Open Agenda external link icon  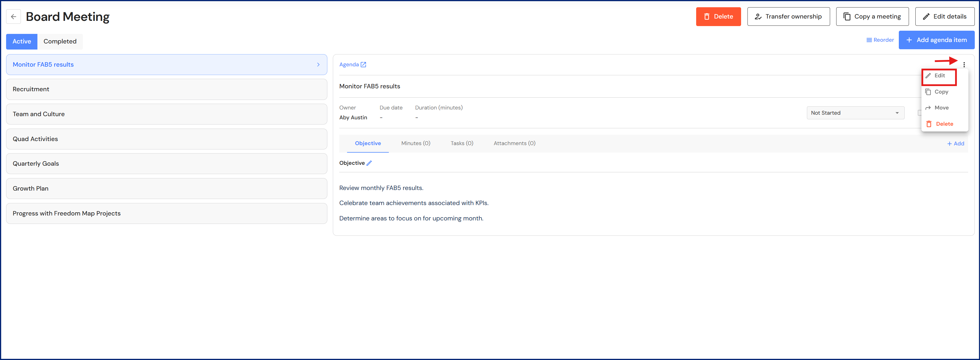363,65
